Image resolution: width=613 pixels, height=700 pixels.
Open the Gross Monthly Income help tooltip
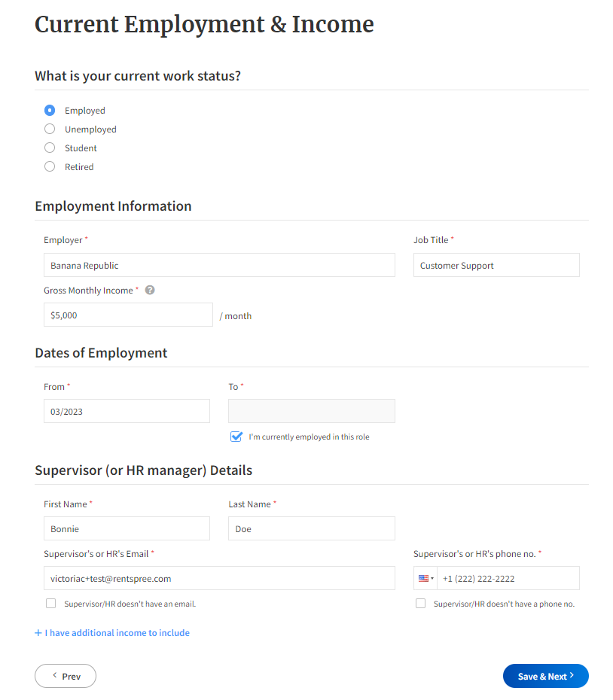click(149, 290)
